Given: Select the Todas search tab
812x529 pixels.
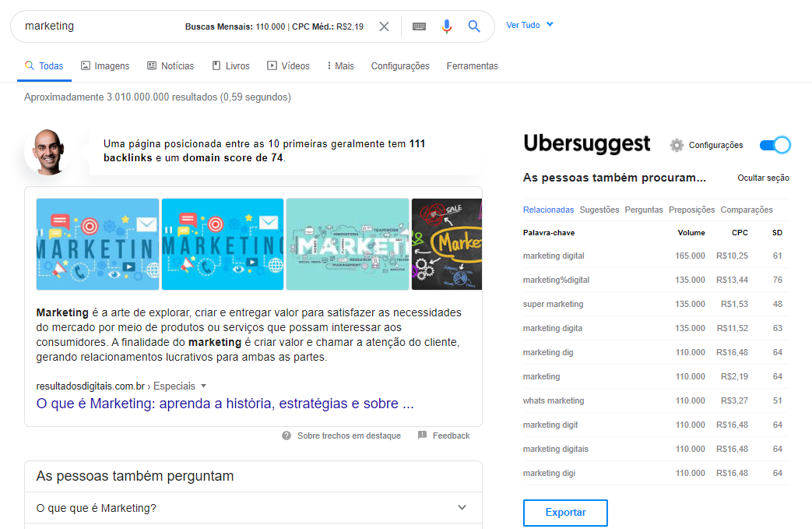Looking at the screenshot, I should click(x=44, y=65).
